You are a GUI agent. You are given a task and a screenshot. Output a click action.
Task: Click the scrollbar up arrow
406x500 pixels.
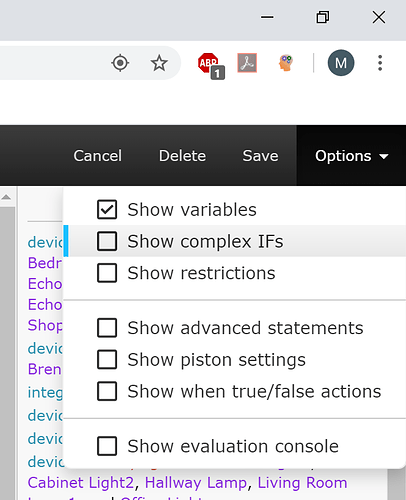[x=6, y=197]
